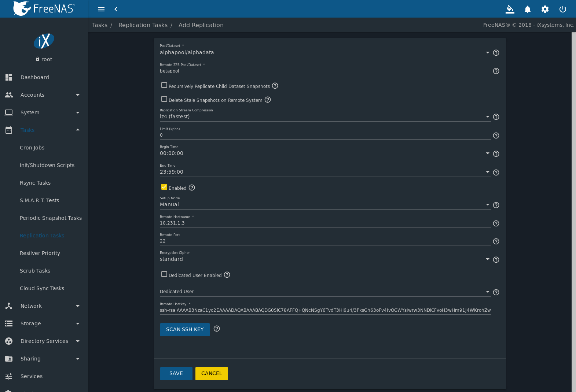Open the Encryption Cipher dropdown
This screenshot has height=392, width=576.
(x=325, y=259)
